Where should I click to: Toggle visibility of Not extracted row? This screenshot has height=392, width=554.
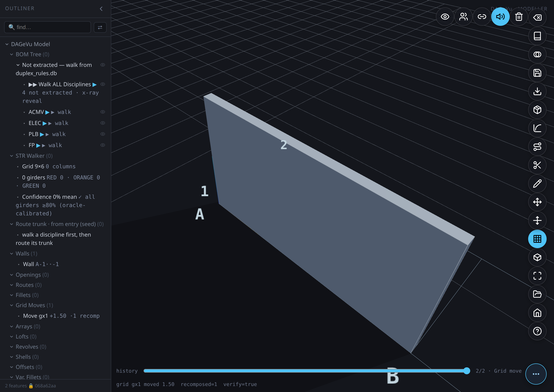click(x=103, y=65)
